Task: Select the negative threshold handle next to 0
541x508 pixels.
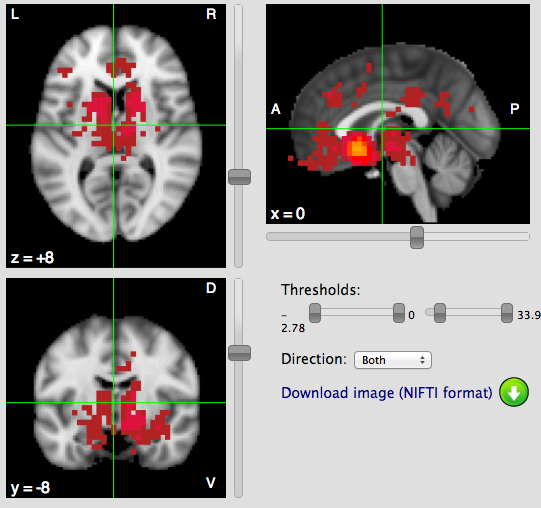Action: click(399, 313)
